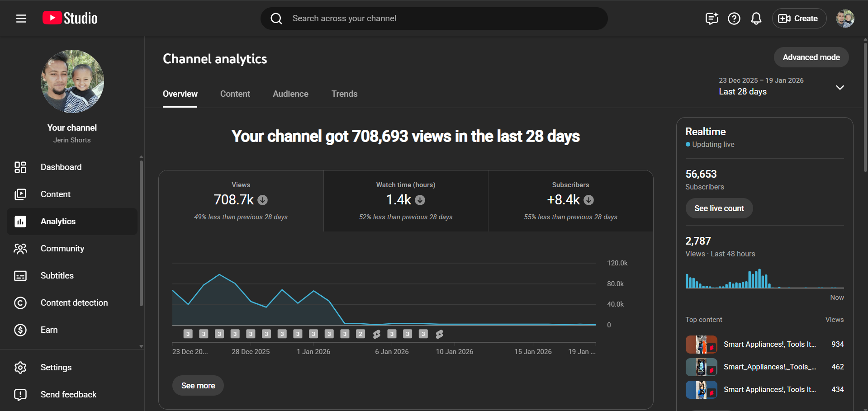Switch to the Trends tab
The width and height of the screenshot is (868, 411).
click(344, 94)
